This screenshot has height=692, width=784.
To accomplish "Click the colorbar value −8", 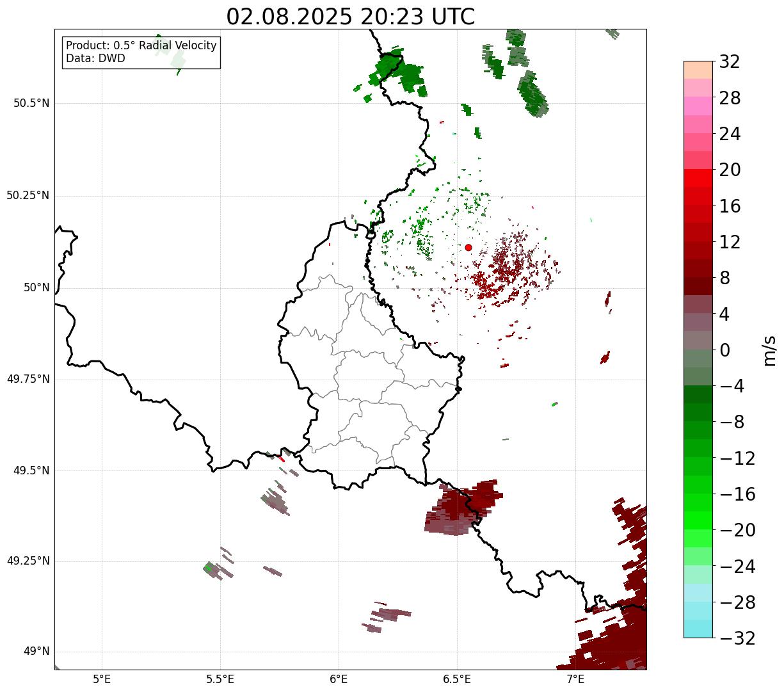I will (x=732, y=422).
